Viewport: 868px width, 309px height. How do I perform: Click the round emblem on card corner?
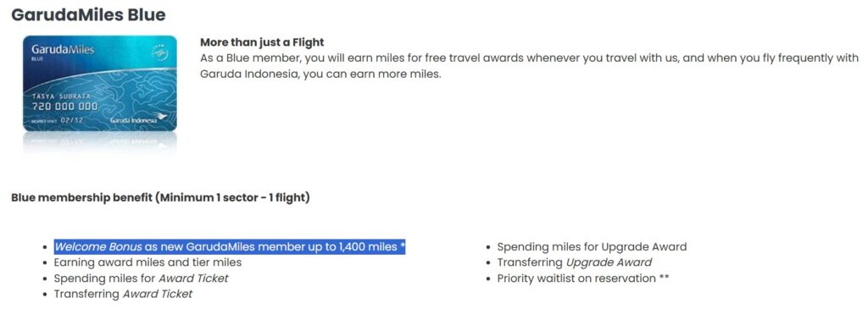[x=159, y=50]
